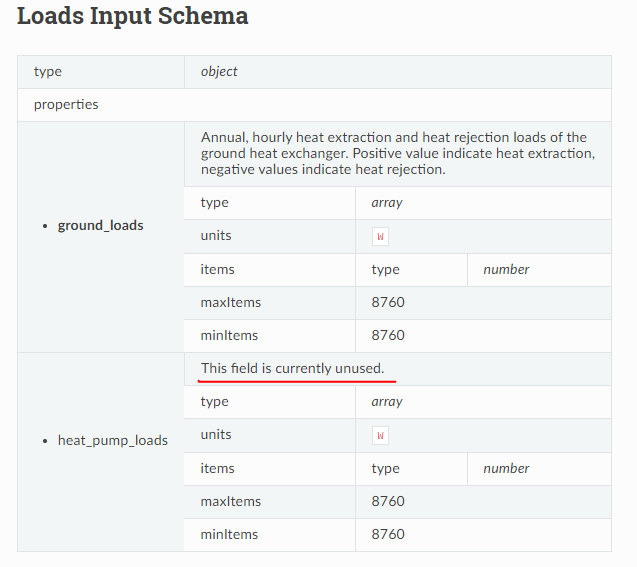
Task: Click the maxItems label in heat_pump_loads
Action: pos(231,501)
